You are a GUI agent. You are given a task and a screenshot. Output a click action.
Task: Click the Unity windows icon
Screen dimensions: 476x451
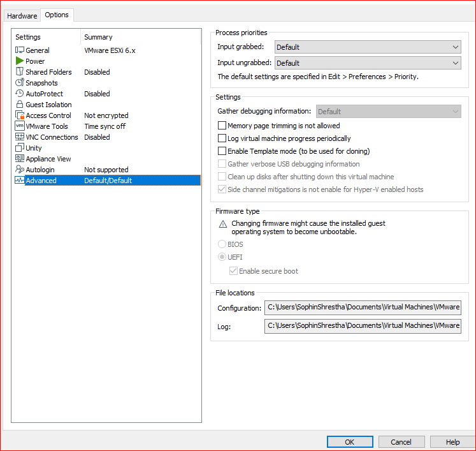(20, 148)
